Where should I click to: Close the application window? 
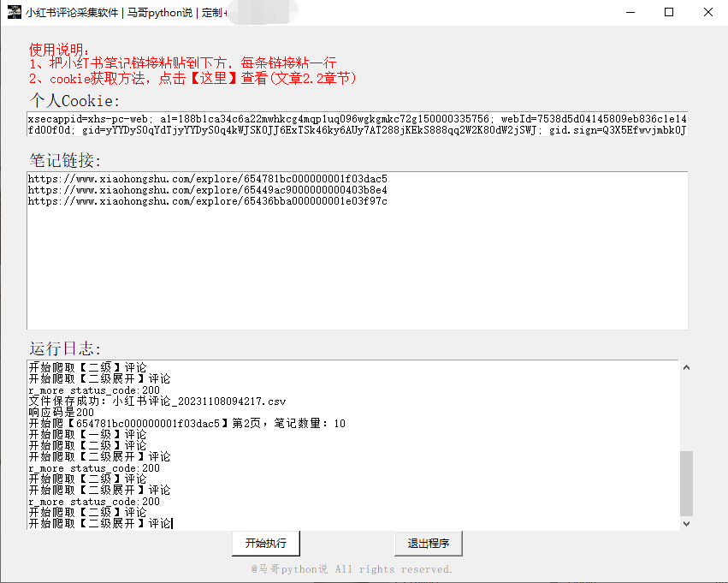pos(707,13)
